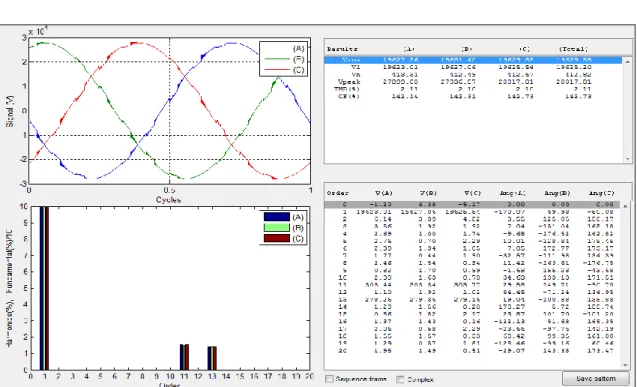Click the red (C) line entry in waveform legend
Viewport: 637px width, 387px height.
click(x=284, y=70)
